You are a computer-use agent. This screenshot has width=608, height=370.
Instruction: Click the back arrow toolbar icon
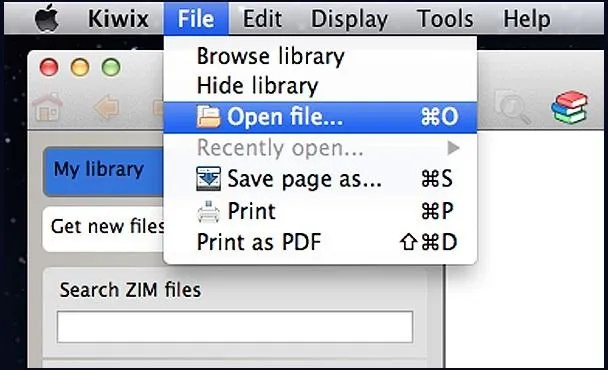[106, 107]
